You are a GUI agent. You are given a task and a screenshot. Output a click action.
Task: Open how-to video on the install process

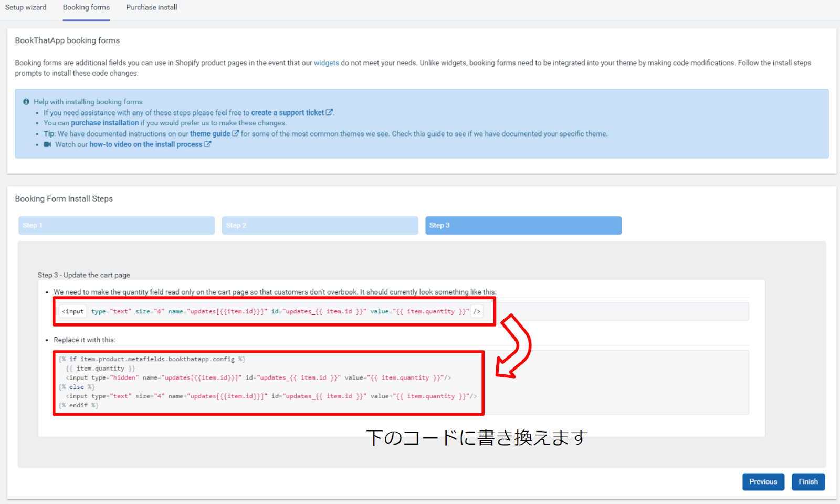(x=145, y=144)
